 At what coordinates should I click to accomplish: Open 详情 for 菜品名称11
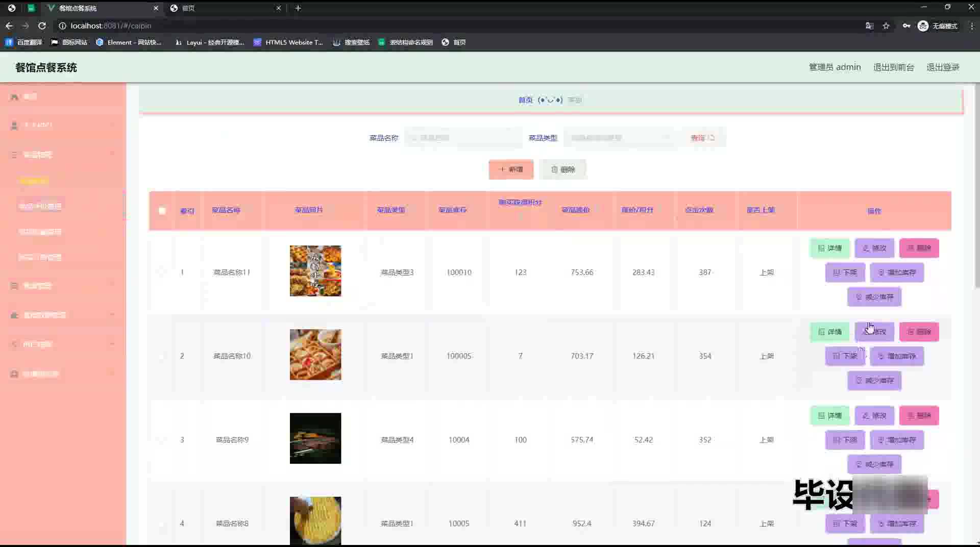[829, 248]
